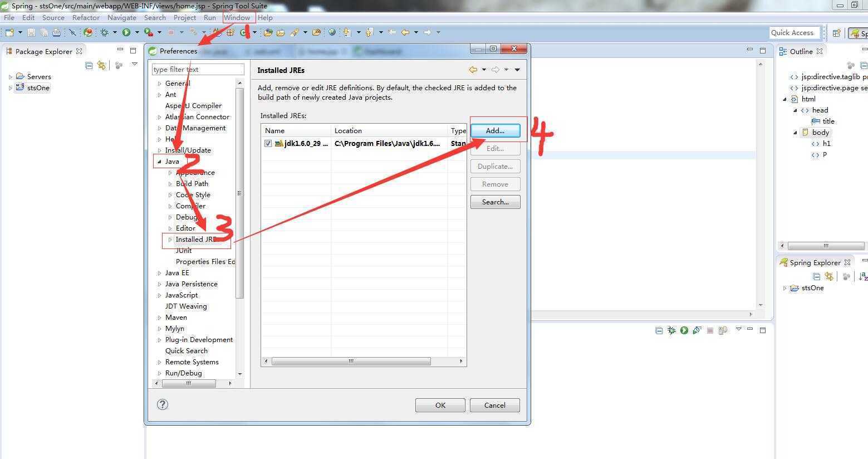The image size is (868, 459).
Task: Click the Open Perspective icon beside Quick Access
Action: point(836,33)
